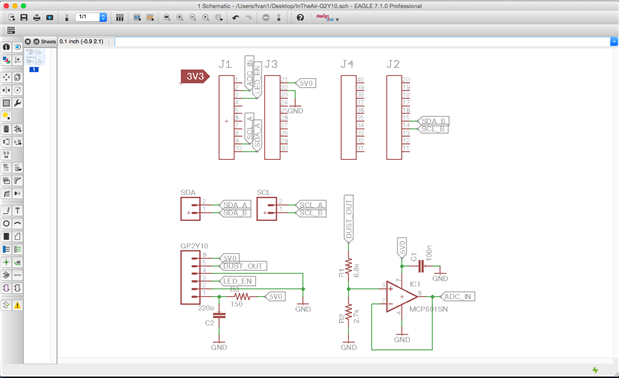Click the Zoom in magnifier
This screenshot has width=619, height=378.
pyautogui.click(x=180, y=17)
